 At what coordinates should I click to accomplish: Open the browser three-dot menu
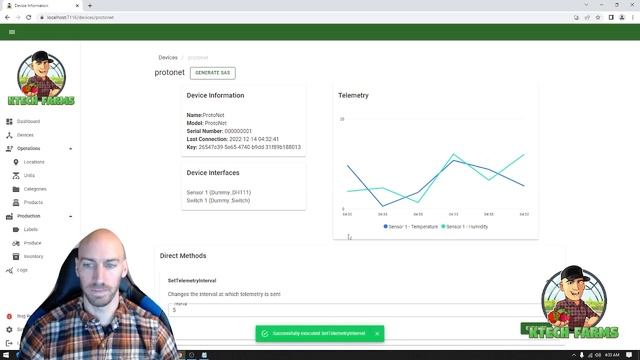pyautogui.click(x=633, y=18)
